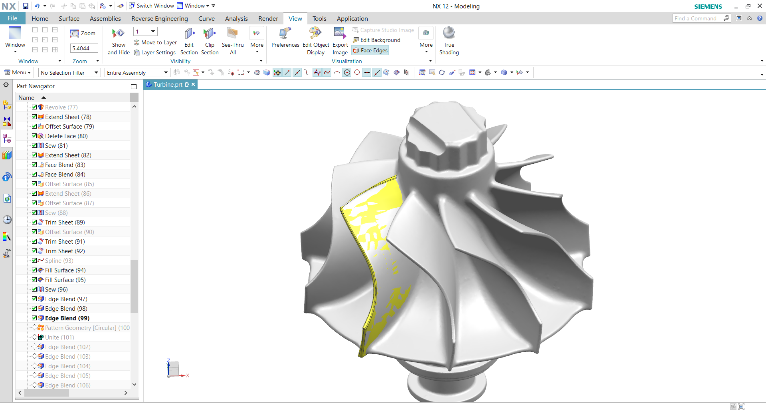Screen dimensions: 766x411
Task: Click the Zoom tool in the ribbon
Action: (x=83, y=33)
